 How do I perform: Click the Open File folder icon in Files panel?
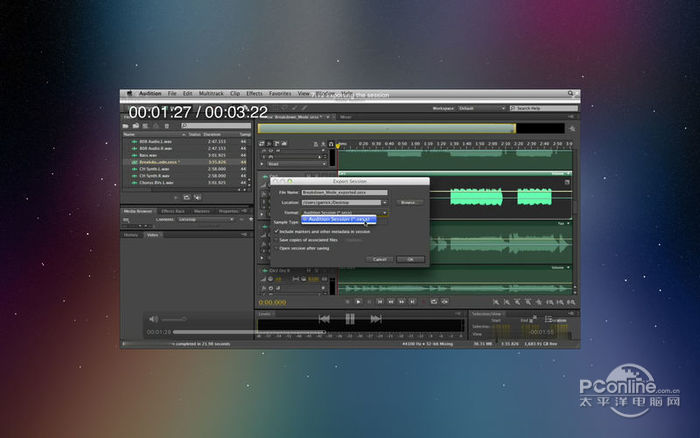point(125,126)
